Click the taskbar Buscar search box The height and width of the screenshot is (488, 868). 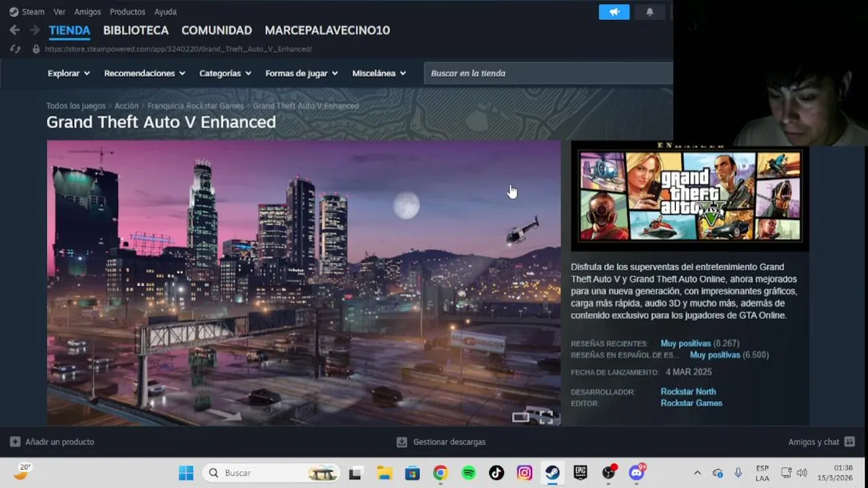click(272, 473)
